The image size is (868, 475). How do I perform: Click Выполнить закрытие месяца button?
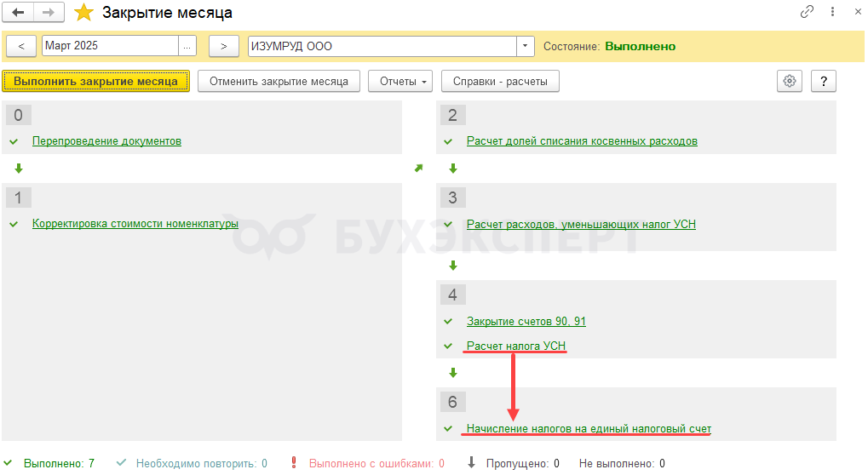95,81
